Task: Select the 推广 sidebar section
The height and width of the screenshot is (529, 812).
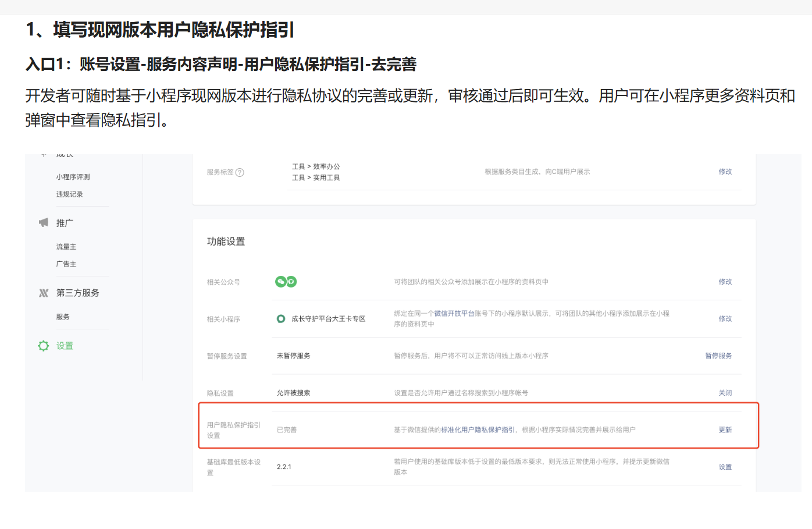Action: point(65,223)
